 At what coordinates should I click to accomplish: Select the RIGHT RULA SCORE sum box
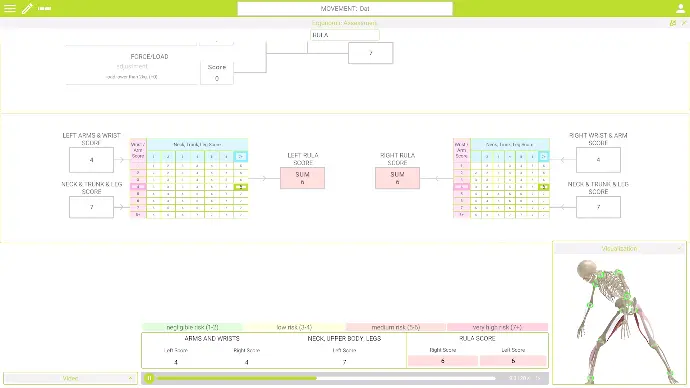pyautogui.click(x=397, y=178)
